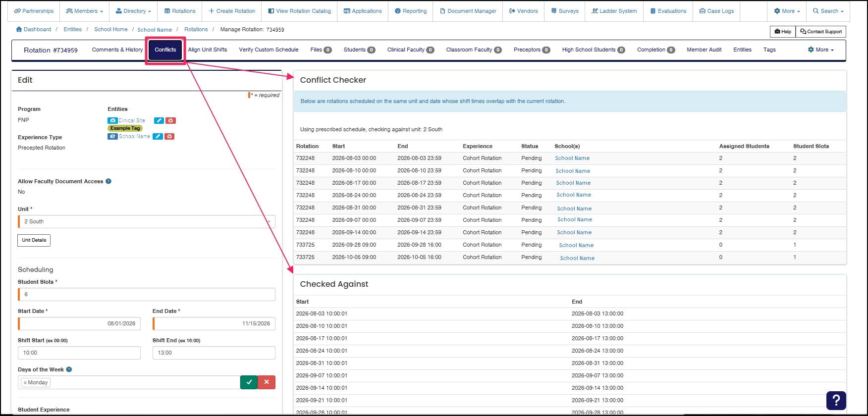This screenshot has height=416, width=868.
Task: Switch to Comments & History tab
Action: (x=117, y=50)
